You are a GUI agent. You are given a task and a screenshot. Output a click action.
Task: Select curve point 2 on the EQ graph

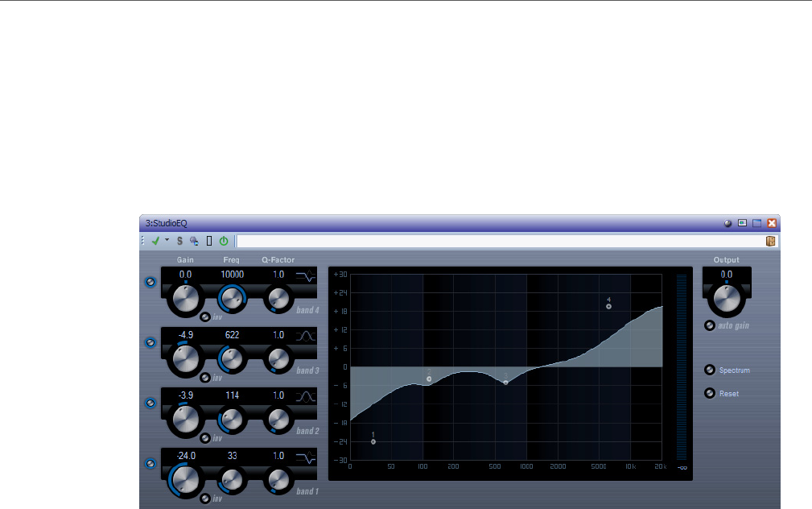tap(429, 379)
